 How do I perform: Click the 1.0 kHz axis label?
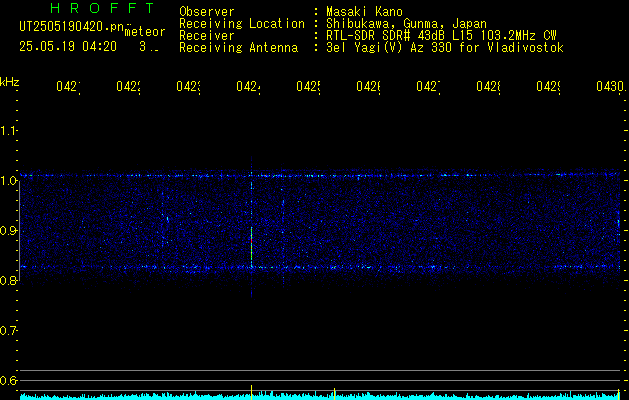coord(8,180)
